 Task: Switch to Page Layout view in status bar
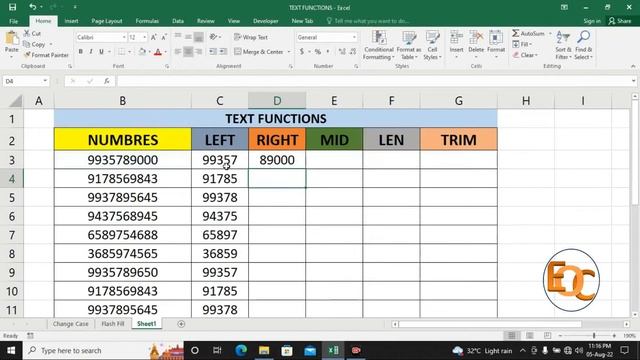point(530,336)
